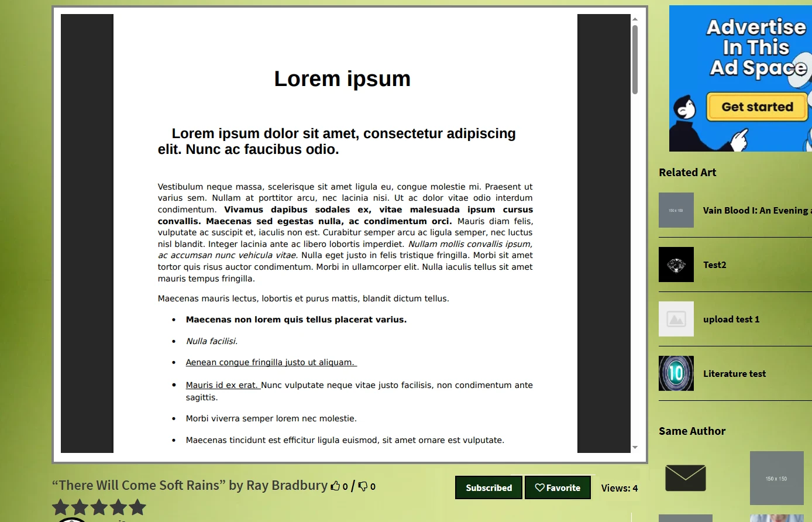Toggle the Subscribed button
The image size is (812, 522).
pyautogui.click(x=488, y=487)
